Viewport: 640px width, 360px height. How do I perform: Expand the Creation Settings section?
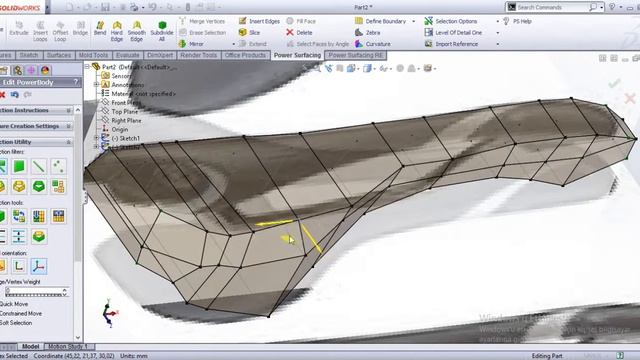pos(69,126)
